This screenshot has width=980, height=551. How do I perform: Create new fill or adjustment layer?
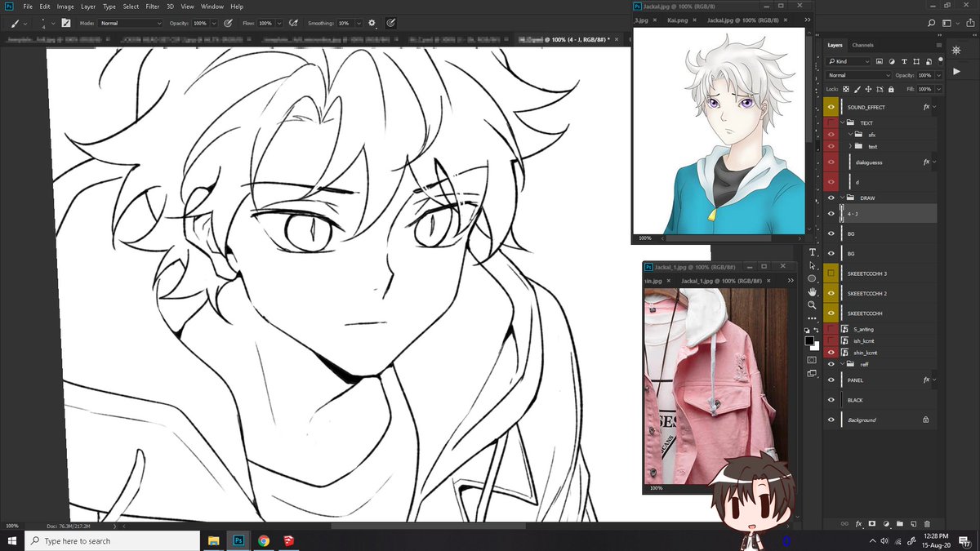tap(886, 524)
